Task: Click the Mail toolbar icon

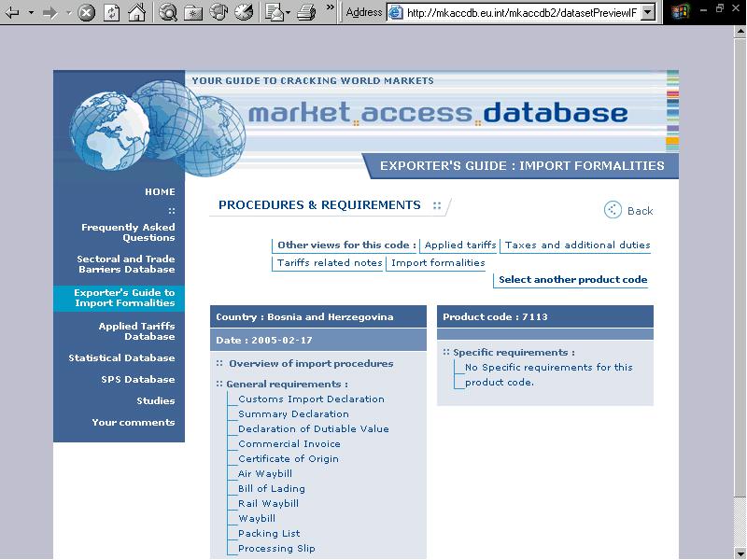Action: (275, 12)
